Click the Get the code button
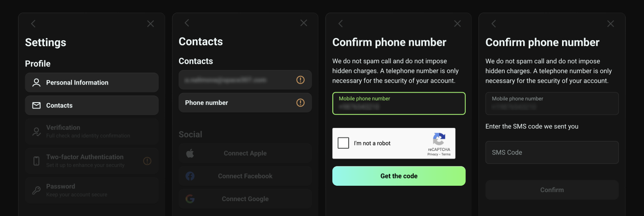644x216 pixels. pyautogui.click(x=399, y=176)
